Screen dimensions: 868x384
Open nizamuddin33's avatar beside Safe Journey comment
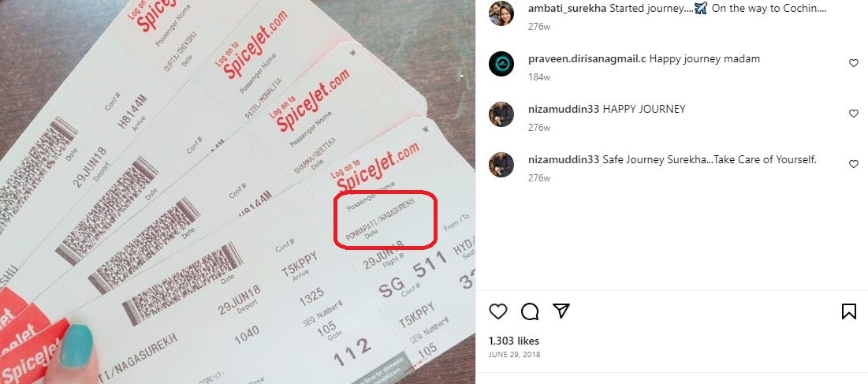501,164
